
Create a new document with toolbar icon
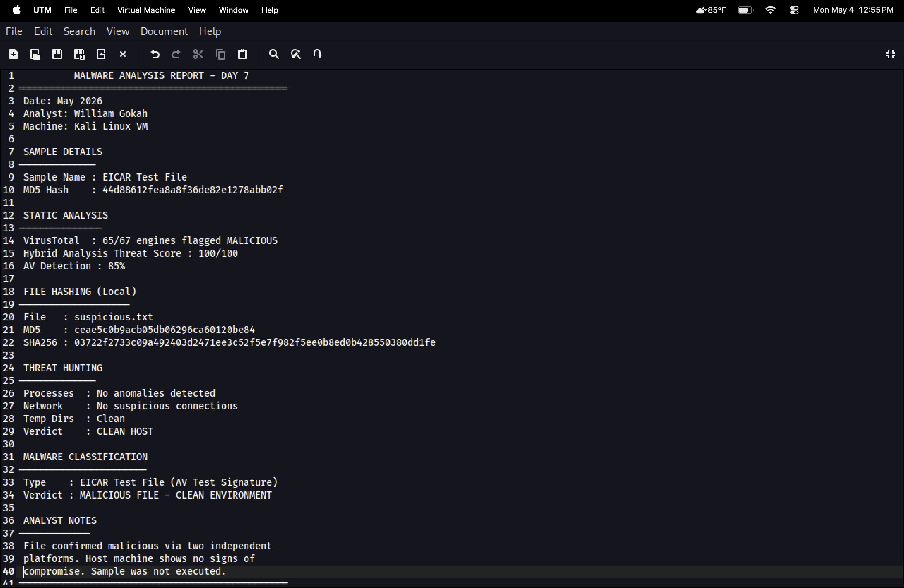pyautogui.click(x=13, y=54)
